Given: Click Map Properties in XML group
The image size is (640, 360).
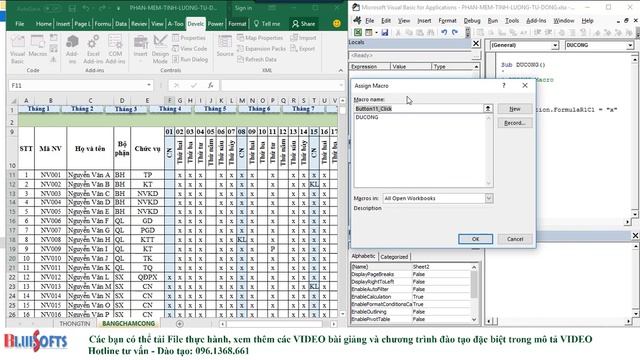Looking at the screenshot, I should [260, 38].
